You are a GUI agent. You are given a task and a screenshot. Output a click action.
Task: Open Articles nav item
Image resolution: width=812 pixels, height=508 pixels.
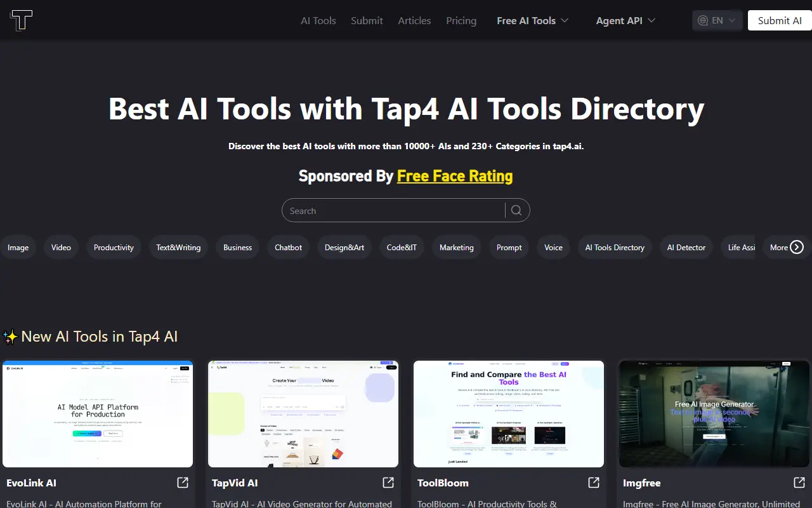click(414, 20)
